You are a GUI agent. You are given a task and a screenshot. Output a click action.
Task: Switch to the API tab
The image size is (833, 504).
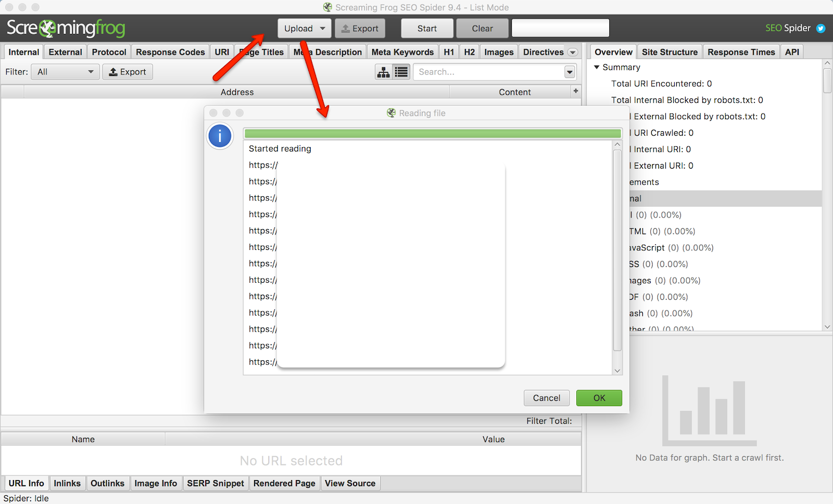pos(792,52)
